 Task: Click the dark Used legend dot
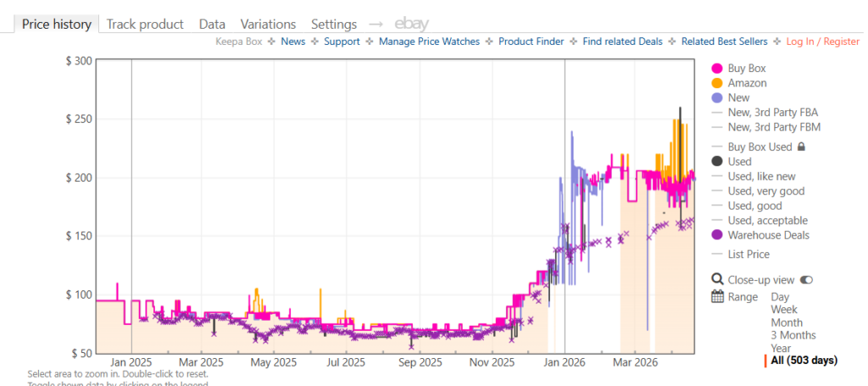[717, 161]
